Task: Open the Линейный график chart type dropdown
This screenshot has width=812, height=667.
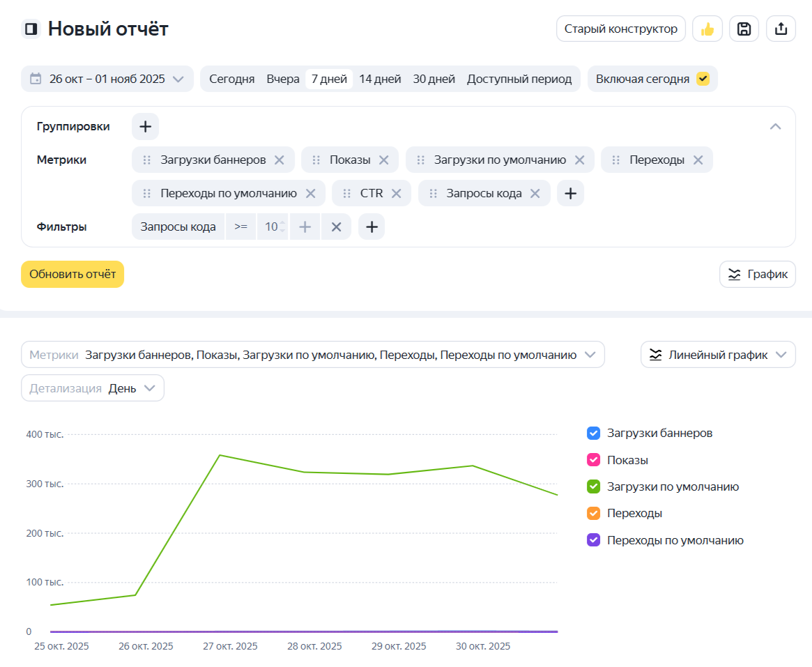Action: pyautogui.click(x=718, y=355)
